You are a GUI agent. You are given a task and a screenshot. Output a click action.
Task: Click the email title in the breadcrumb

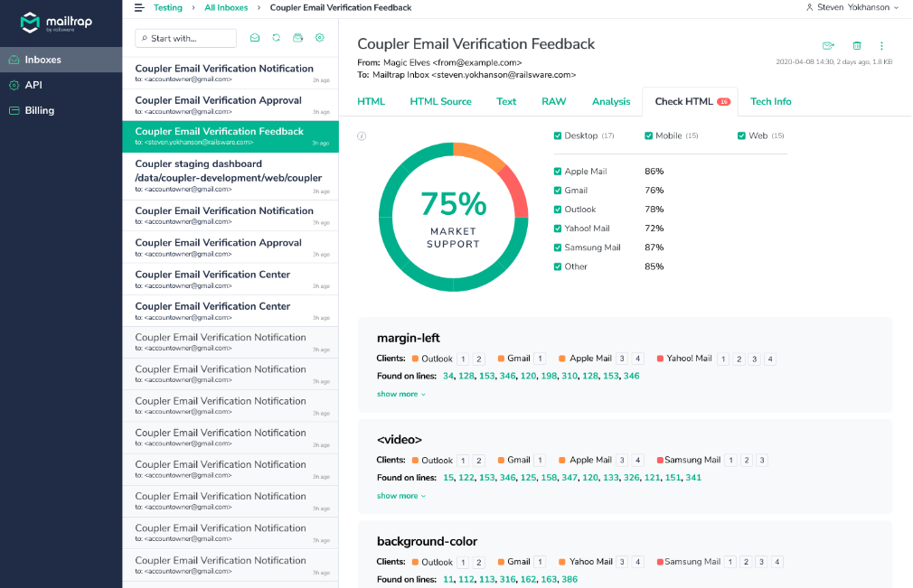coord(341,7)
